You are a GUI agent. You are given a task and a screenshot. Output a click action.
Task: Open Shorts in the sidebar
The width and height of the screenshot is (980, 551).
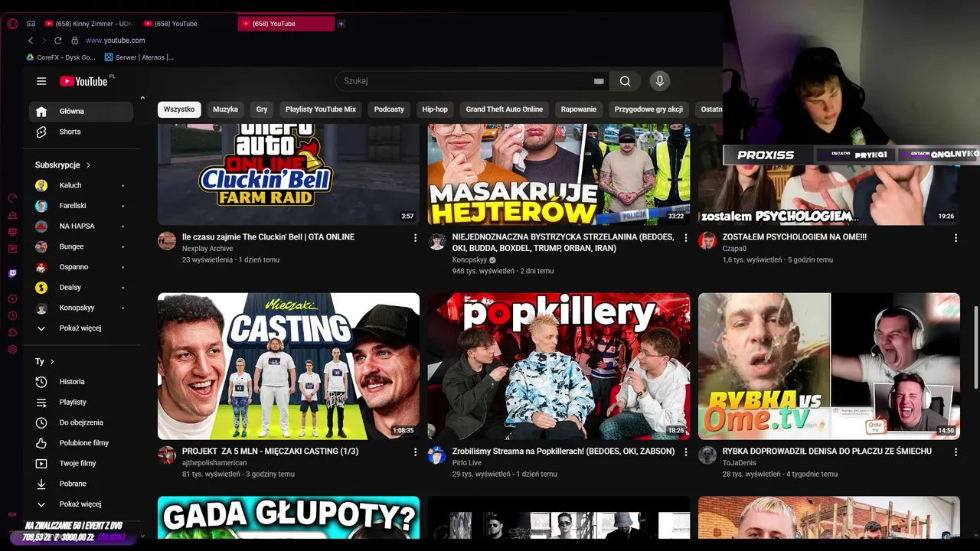click(81, 132)
